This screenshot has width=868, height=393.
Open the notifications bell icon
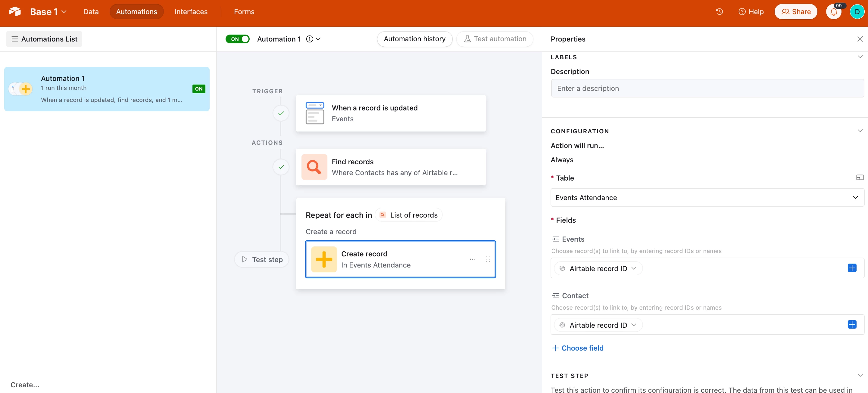click(833, 12)
